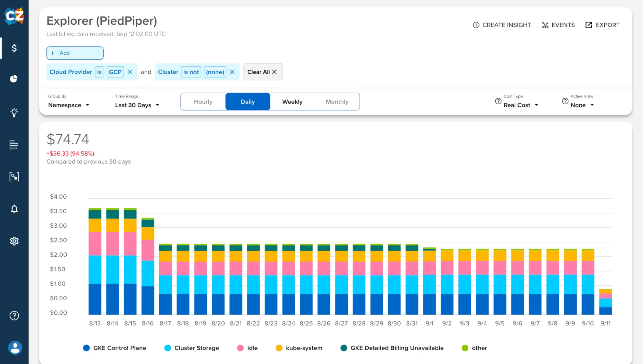The height and width of the screenshot is (364, 643).
Task: Open the dollar sign cost explorer
Action: [14, 48]
